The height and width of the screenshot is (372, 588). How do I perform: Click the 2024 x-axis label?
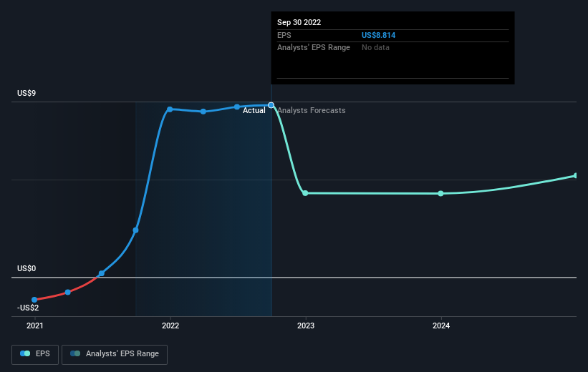point(441,325)
